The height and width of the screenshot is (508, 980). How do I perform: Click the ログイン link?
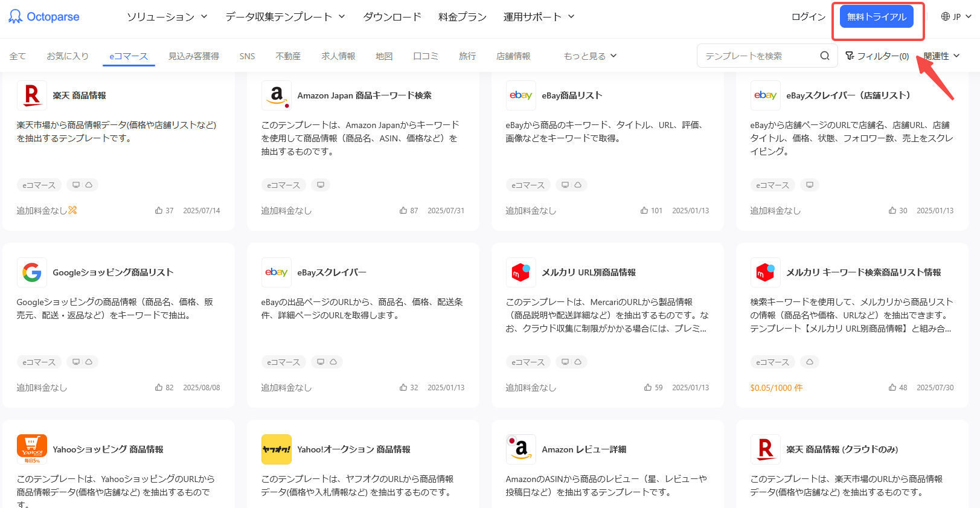coord(808,17)
